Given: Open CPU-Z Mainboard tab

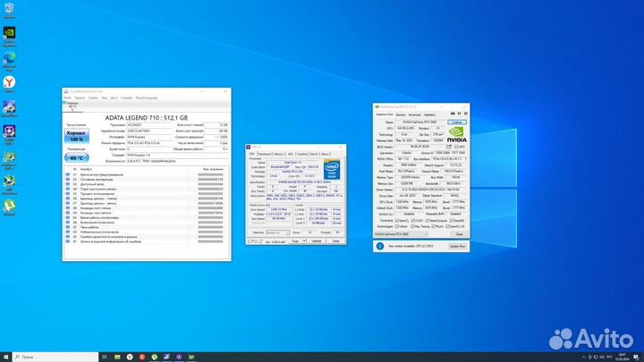Looking at the screenshot, I should [x=265, y=154].
